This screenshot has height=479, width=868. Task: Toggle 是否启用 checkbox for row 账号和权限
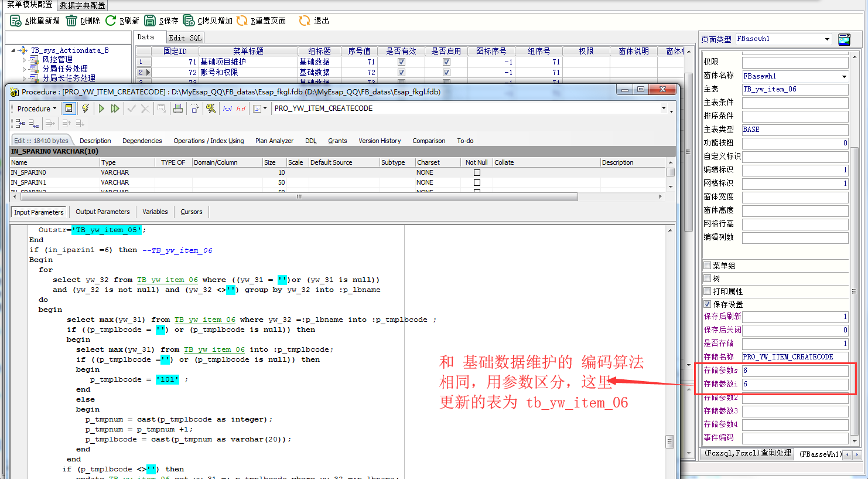pyautogui.click(x=446, y=72)
